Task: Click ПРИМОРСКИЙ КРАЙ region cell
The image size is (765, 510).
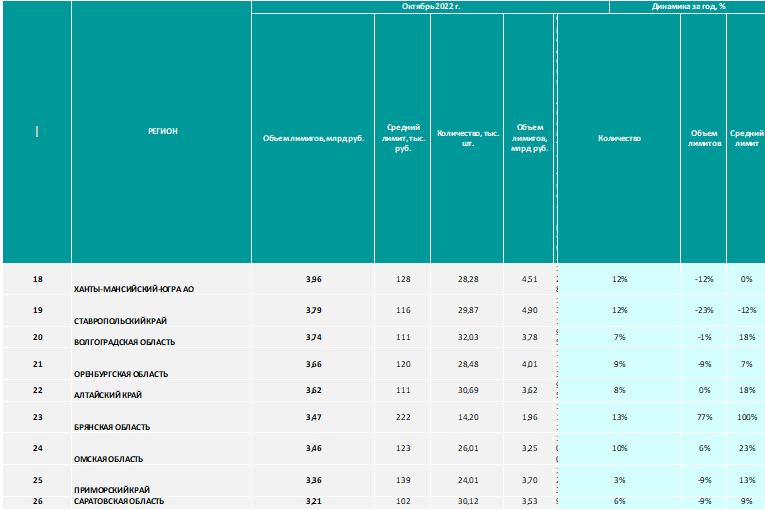Action: point(161,481)
